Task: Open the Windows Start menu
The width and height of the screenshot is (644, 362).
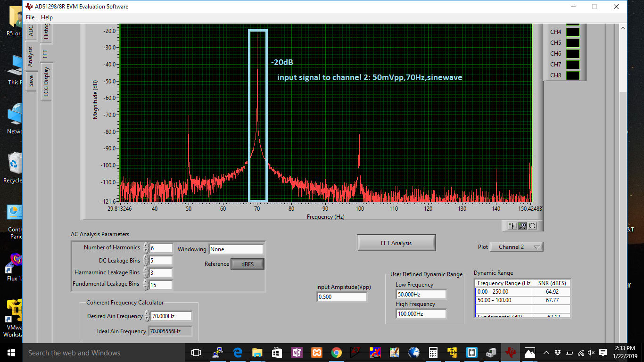Action: point(11,353)
